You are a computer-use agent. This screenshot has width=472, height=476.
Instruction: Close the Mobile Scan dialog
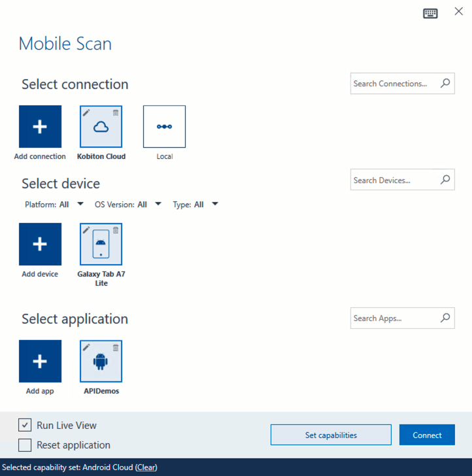[x=459, y=12]
